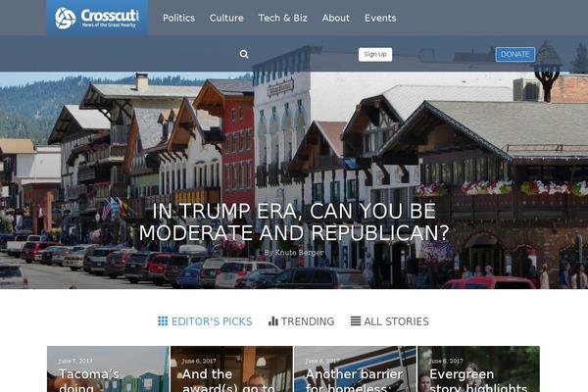This screenshot has height=392, width=588.
Task: Open the About page
Action: [336, 18]
